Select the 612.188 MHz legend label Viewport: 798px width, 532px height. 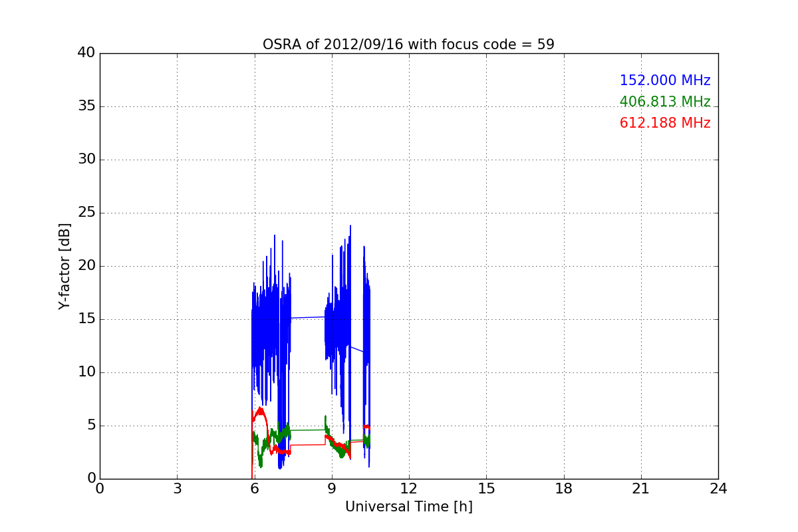(665, 123)
